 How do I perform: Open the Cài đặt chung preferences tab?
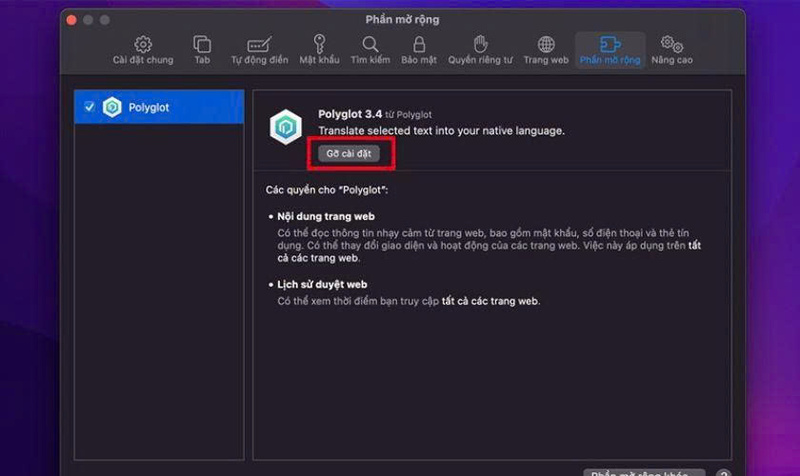143,50
